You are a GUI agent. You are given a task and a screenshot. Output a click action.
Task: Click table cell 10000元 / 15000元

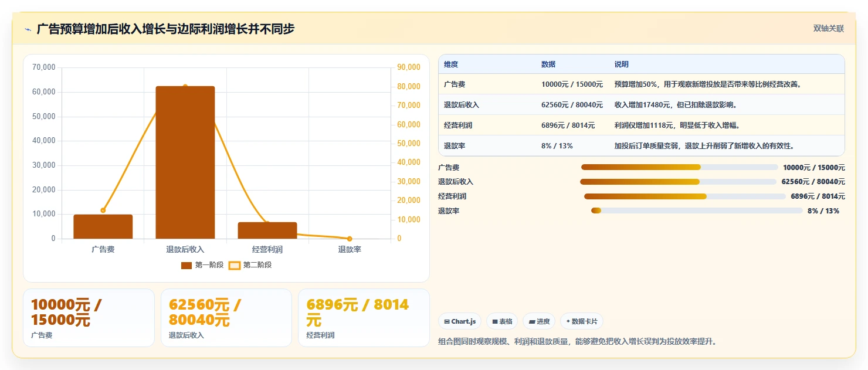tap(572, 84)
